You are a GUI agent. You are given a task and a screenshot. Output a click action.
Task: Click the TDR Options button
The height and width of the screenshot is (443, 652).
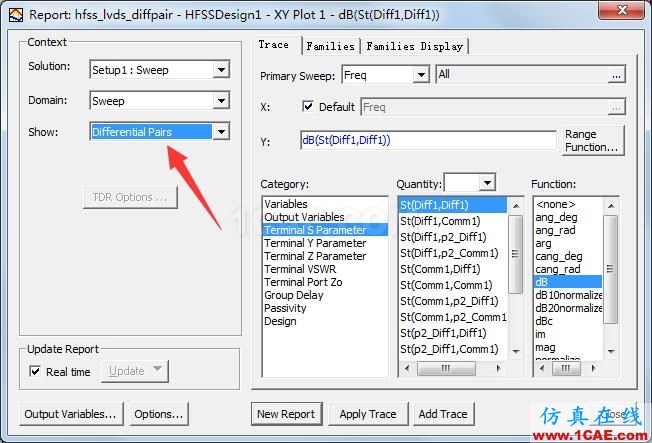tap(130, 197)
